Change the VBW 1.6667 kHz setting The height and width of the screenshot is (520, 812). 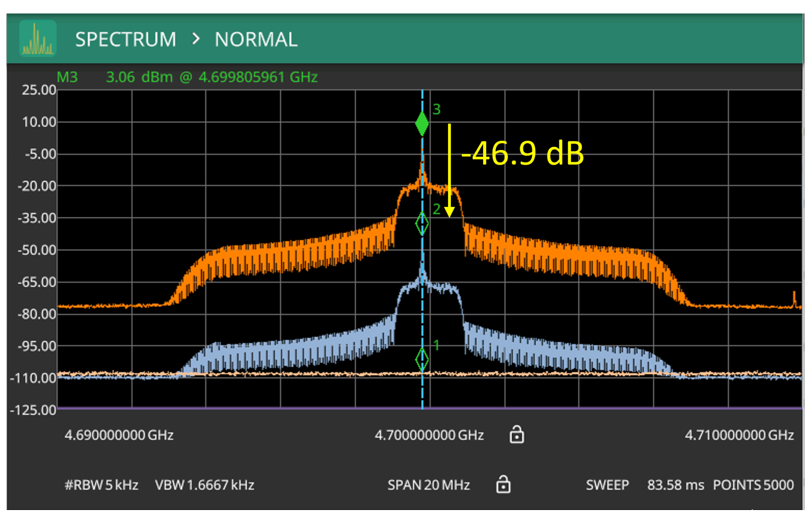[205, 485]
